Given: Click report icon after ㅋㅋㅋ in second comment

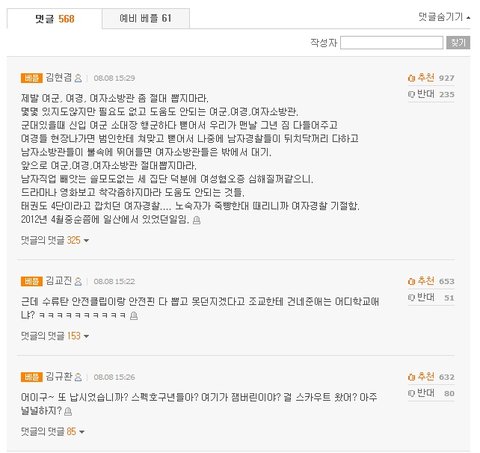Looking at the screenshot, I should click(134, 315).
